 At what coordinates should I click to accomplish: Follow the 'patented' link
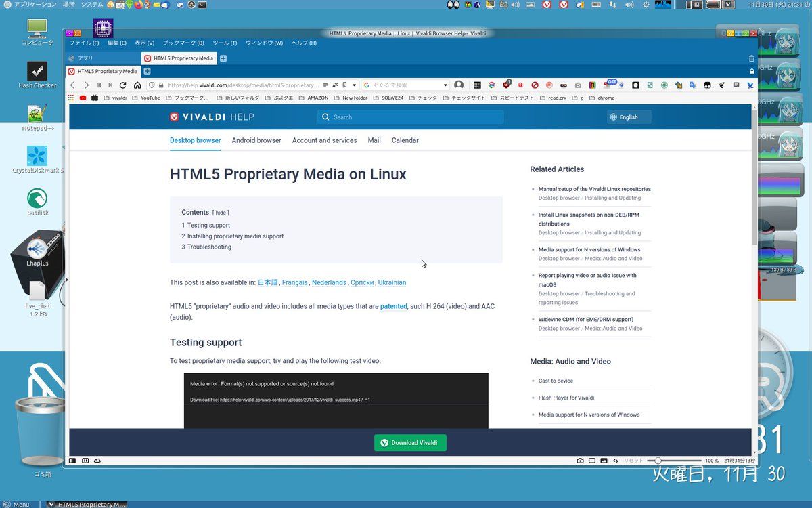click(394, 306)
